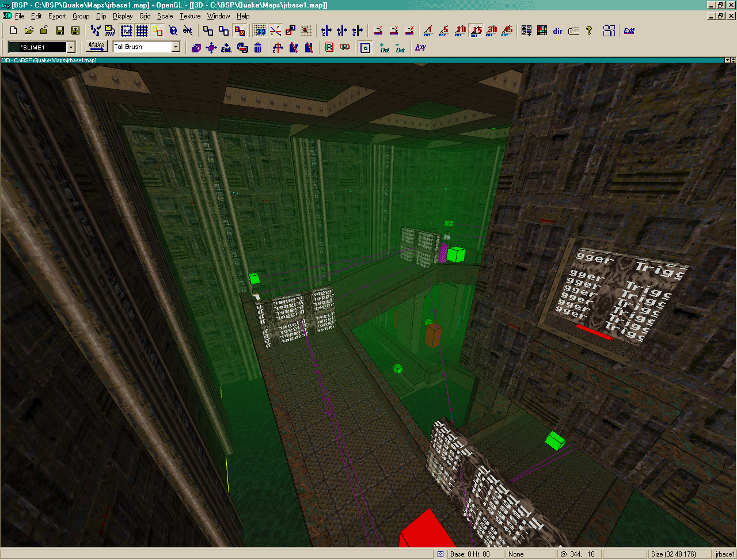Open a map with the folder icon
Image resolution: width=737 pixels, height=560 pixels.
[29, 31]
